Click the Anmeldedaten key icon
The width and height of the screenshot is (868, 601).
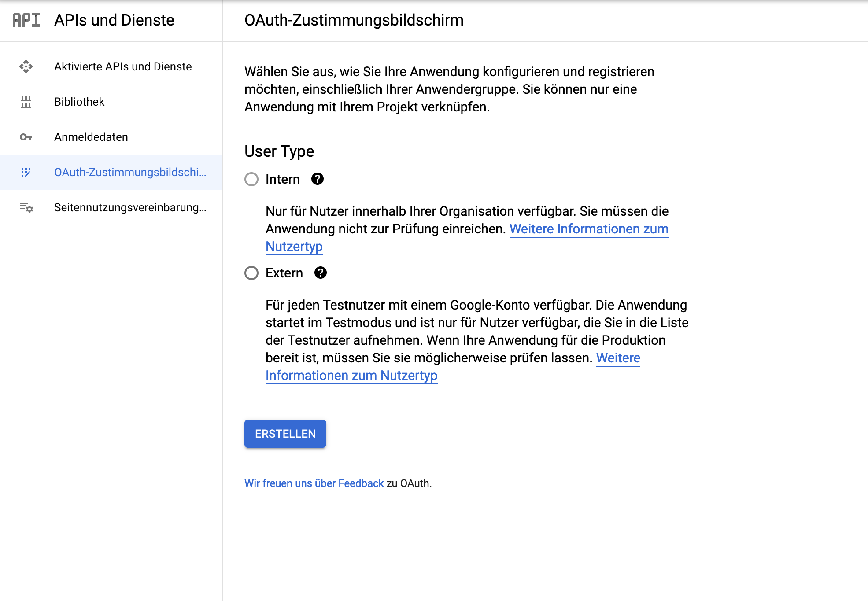pos(26,137)
